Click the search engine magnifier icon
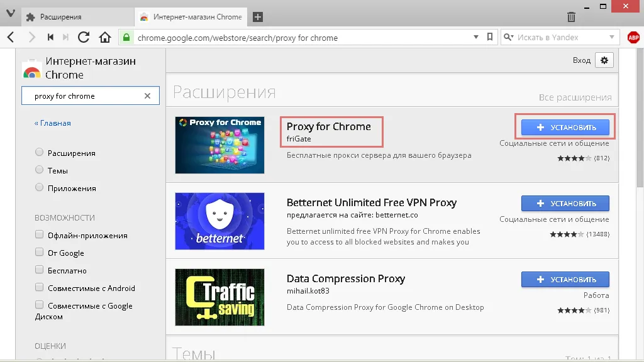Screen dimensions: 644x362 coord(508,37)
